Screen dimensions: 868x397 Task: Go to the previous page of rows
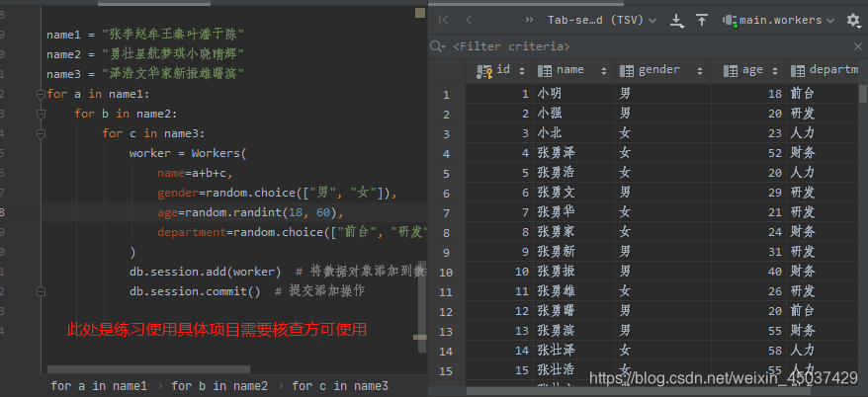469,21
